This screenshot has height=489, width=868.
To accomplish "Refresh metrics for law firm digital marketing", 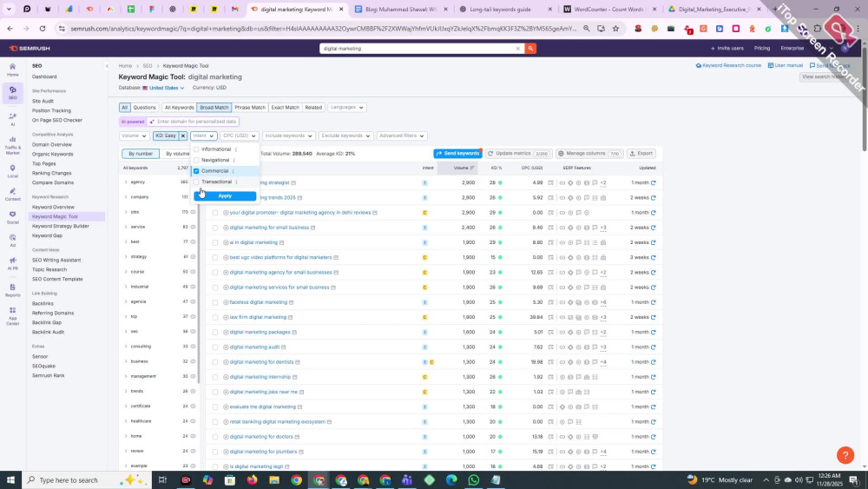I will point(654,317).
